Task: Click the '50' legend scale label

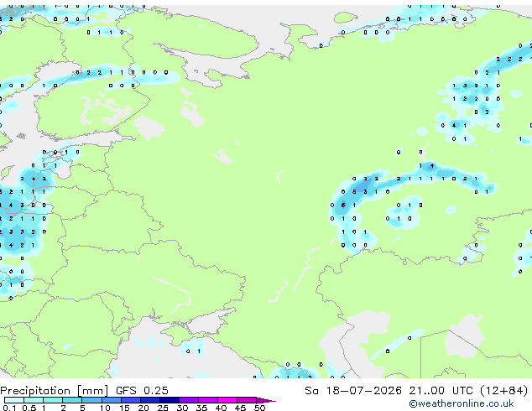Action: (x=259, y=408)
